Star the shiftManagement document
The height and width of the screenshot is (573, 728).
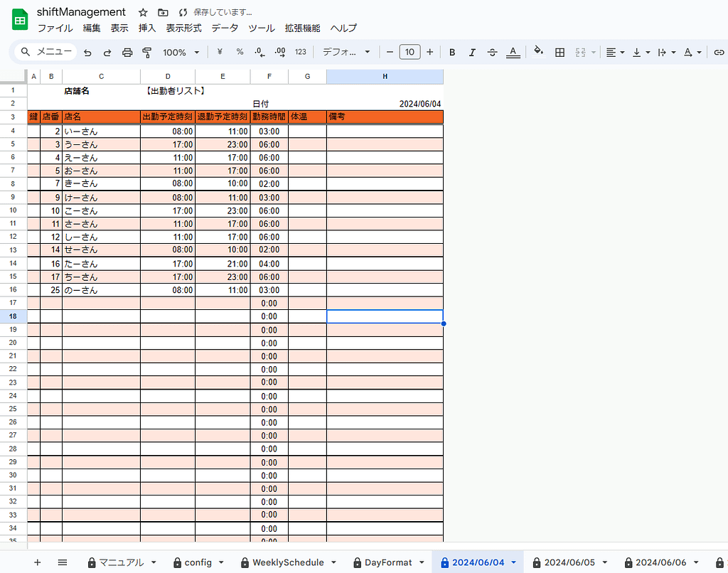click(143, 13)
